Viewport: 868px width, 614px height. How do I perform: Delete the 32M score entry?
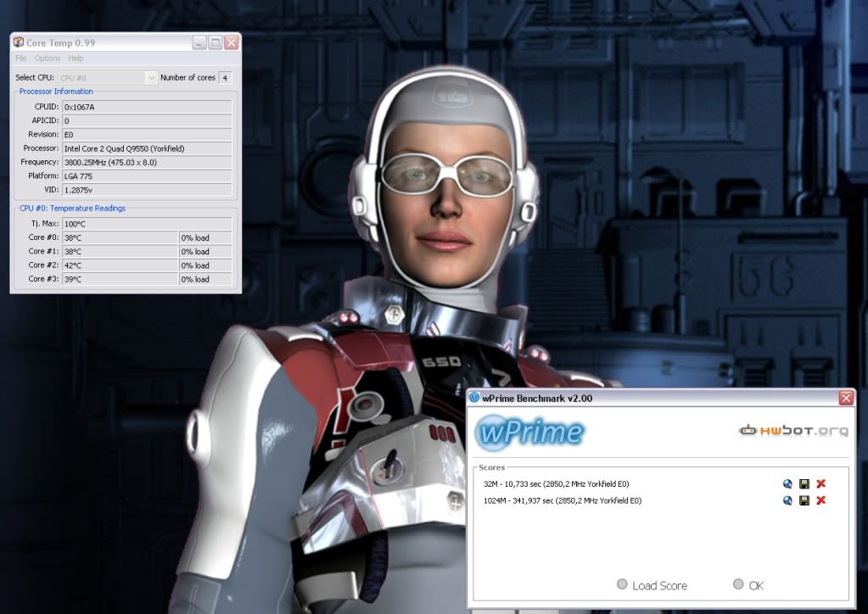[820, 483]
